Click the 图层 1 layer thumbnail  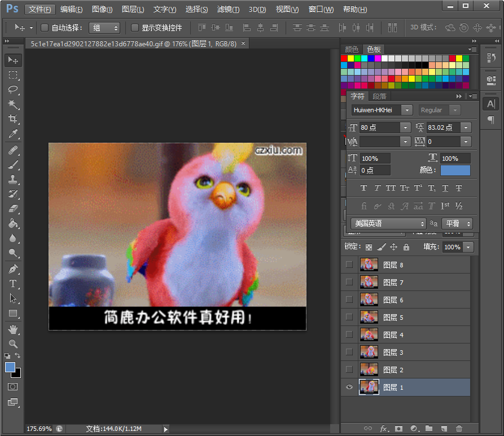point(369,387)
